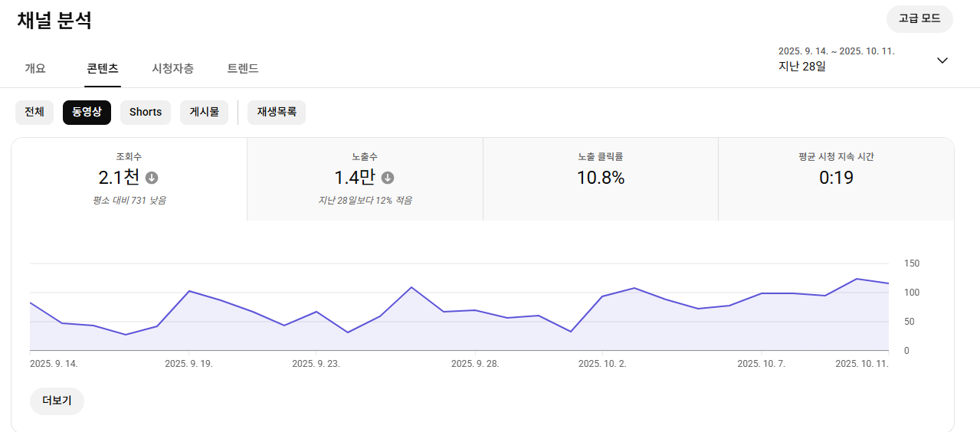Click the 고급 모드 button
This screenshot has width=980, height=432.
coord(919,19)
